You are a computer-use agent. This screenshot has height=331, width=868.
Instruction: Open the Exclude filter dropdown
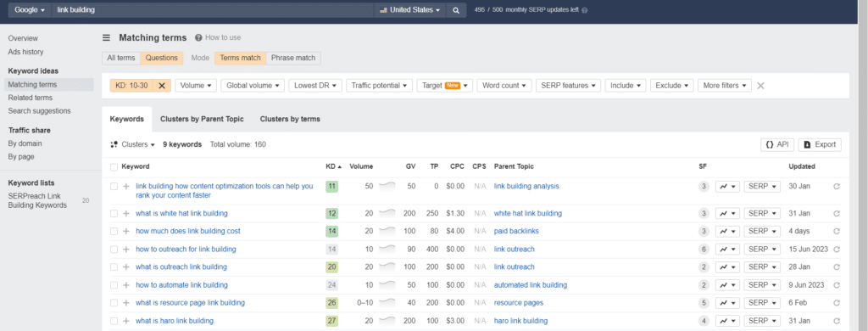coord(672,86)
